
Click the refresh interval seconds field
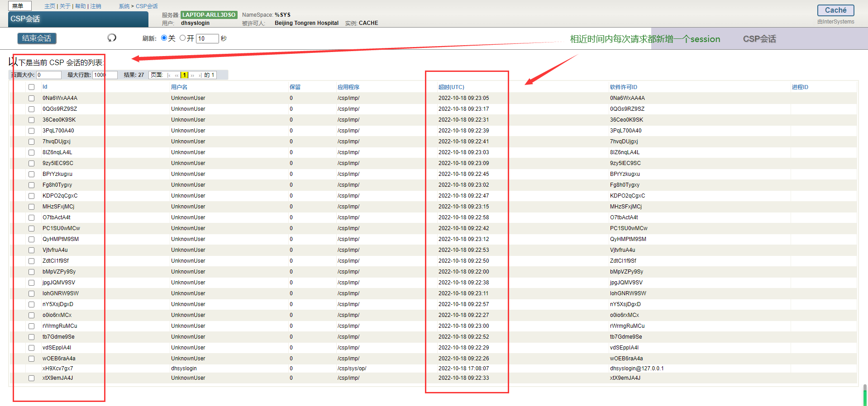click(x=207, y=38)
